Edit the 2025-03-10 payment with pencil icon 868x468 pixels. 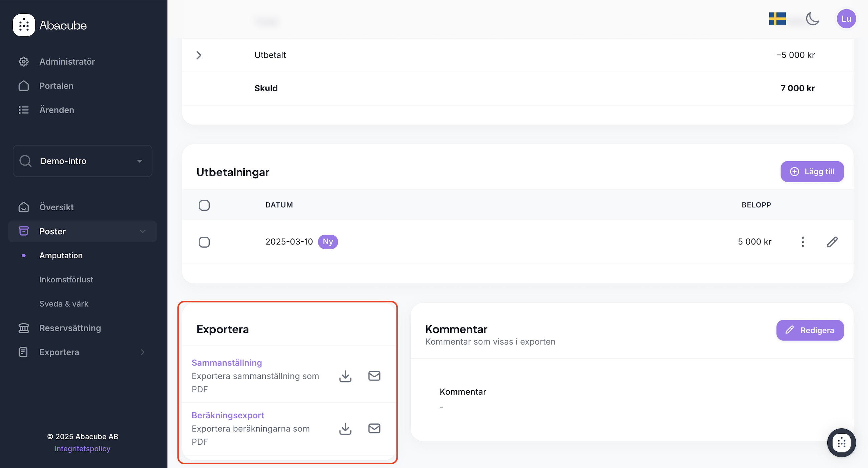pos(832,242)
